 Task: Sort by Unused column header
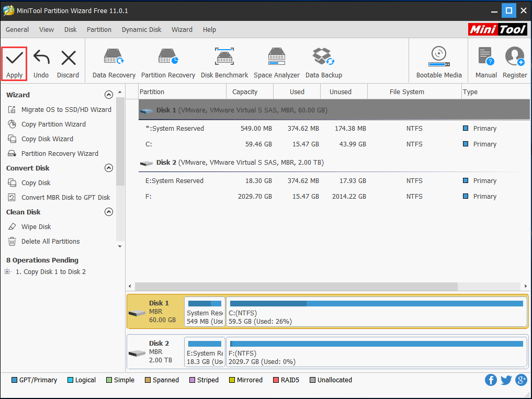(344, 92)
